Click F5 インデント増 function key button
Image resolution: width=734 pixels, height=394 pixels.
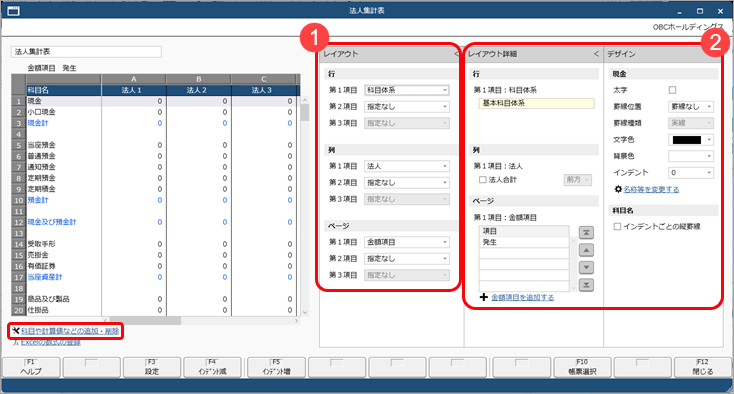[x=276, y=367]
